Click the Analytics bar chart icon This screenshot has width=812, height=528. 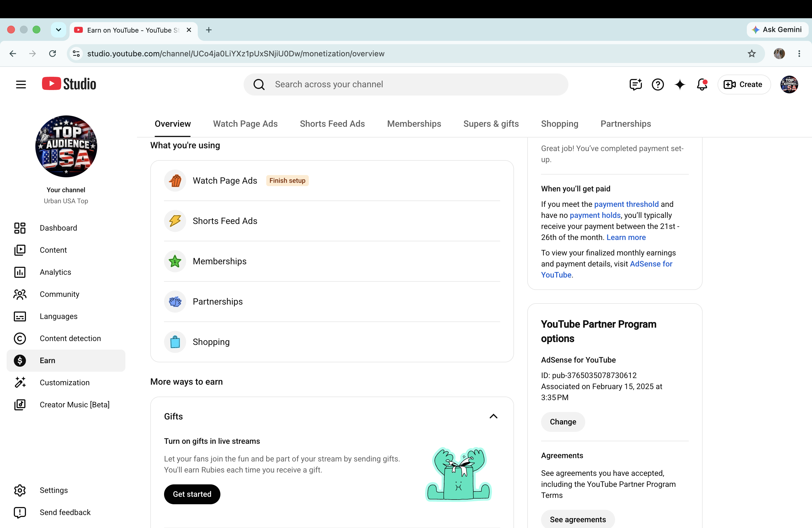(20, 272)
